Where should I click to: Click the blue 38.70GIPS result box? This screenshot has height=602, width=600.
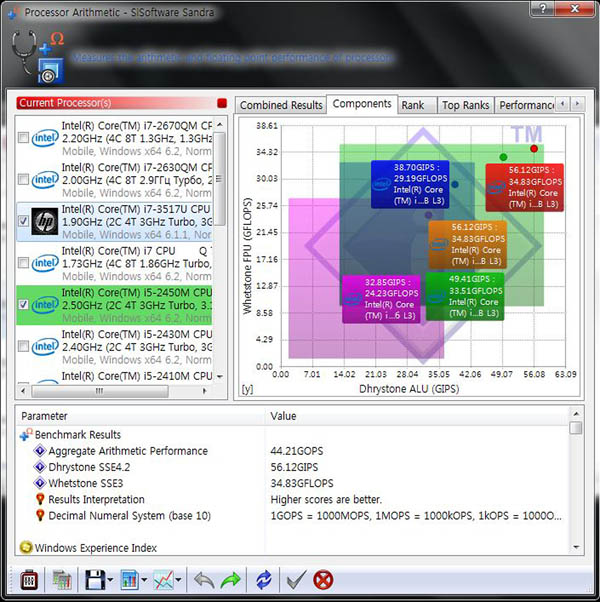click(x=410, y=184)
